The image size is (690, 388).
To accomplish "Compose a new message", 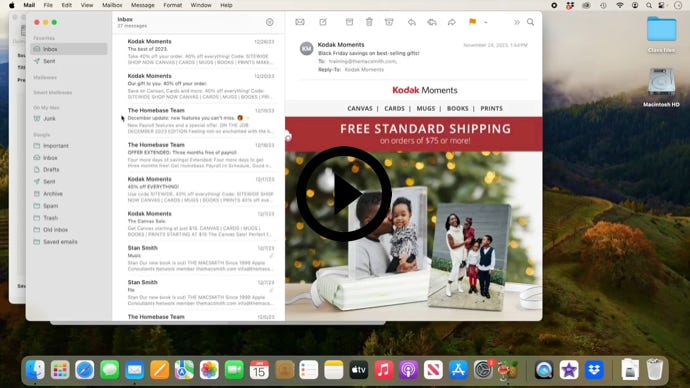I will pyautogui.click(x=323, y=22).
